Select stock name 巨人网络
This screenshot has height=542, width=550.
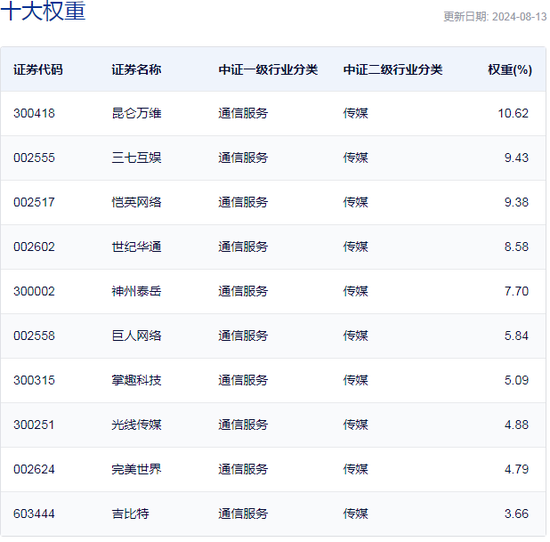pos(136,336)
